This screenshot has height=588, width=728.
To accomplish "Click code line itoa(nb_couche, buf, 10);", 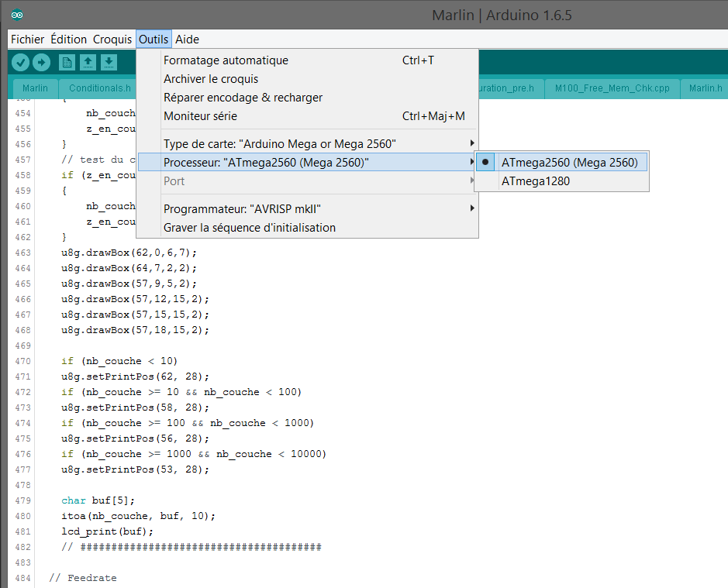I will pyautogui.click(x=138, y=516).
